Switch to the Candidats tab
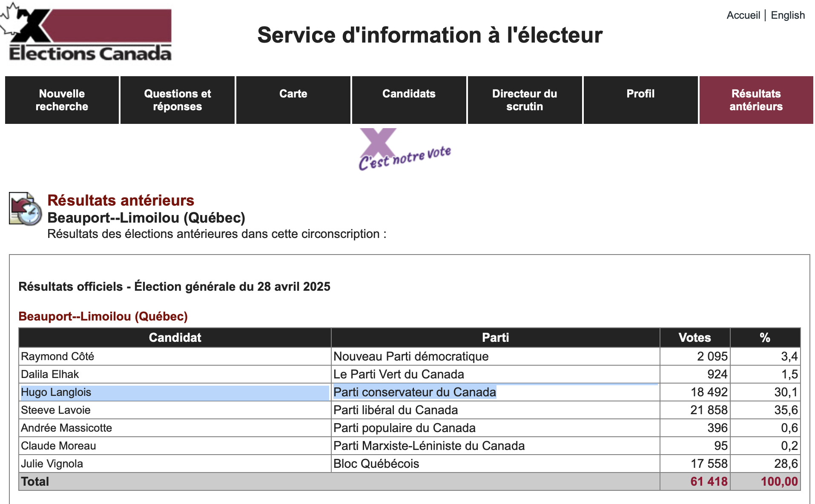 (x=409, y=94)
